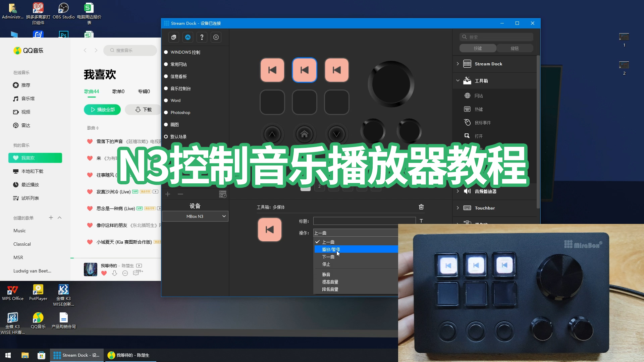Sort songs by 歌曲 column header
This screenshot has height=362, width=644.
click(93, 128)
